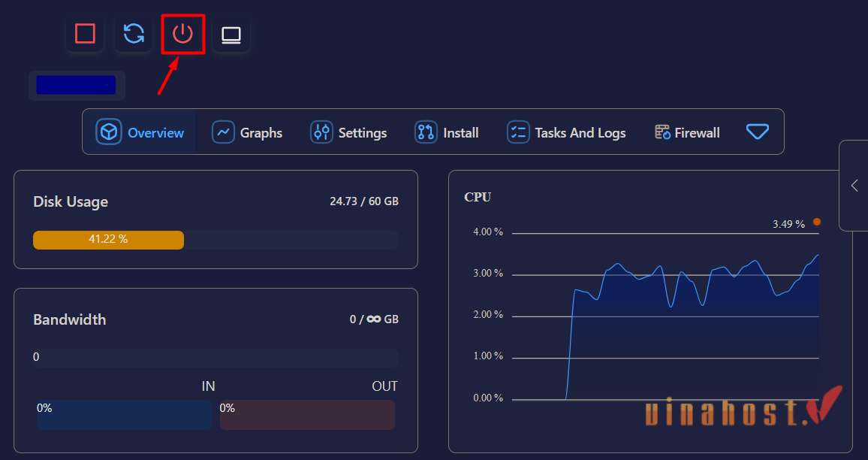The height and width of the screenshot is (460, 868).
Task: Click the red square Stop VPS icon
Action: coord(85,34)
